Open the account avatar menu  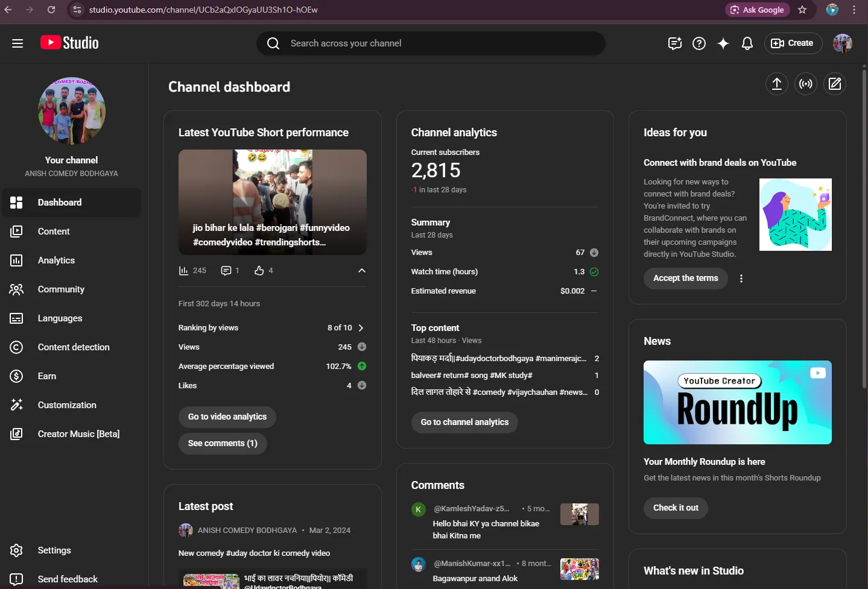[x=843, y=43]
